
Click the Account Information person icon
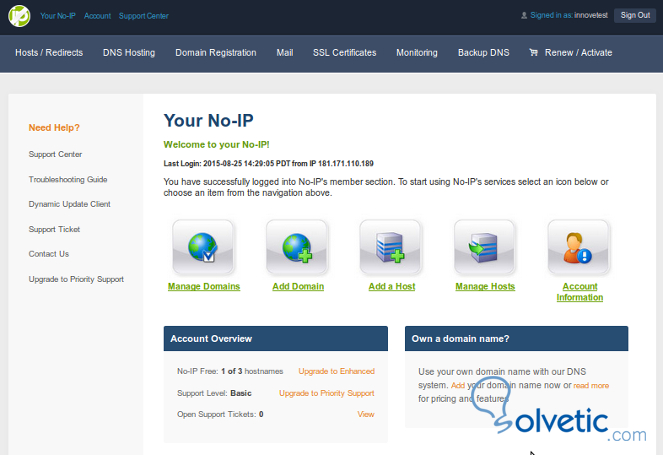tap(578, 247)
